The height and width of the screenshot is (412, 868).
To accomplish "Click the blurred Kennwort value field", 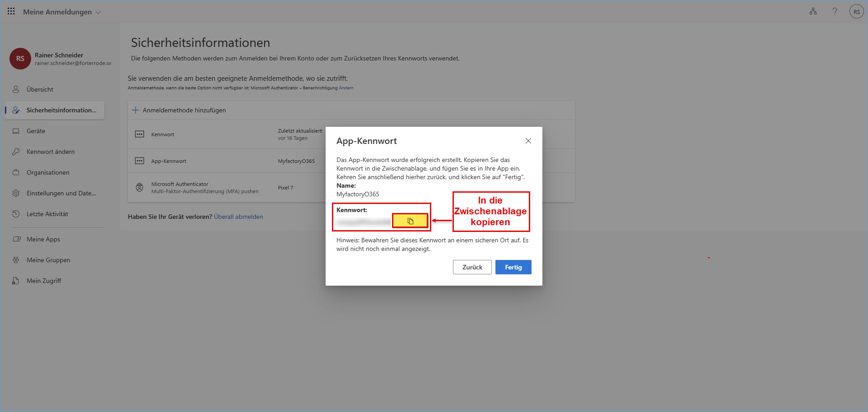I will [364, 222].
